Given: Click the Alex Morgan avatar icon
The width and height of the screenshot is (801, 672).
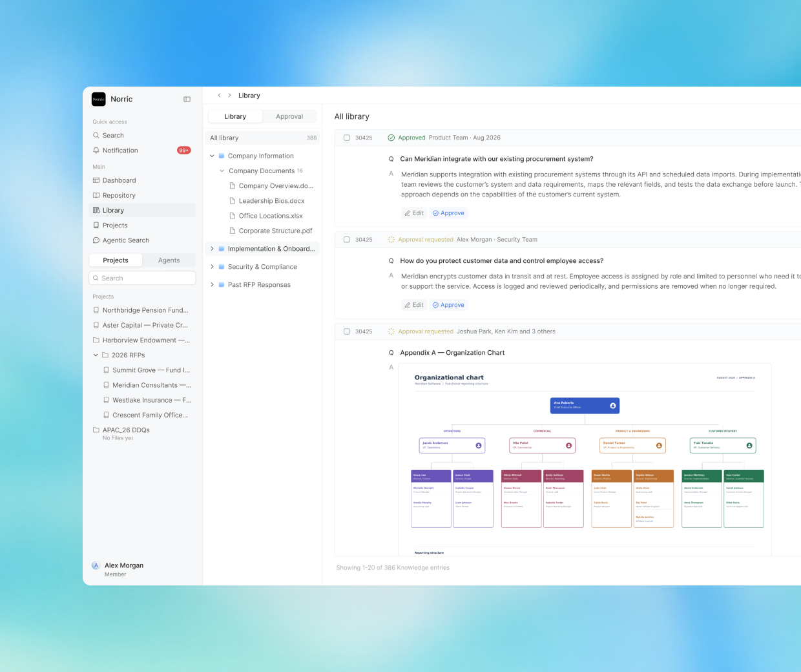Looking at the screenshot, I should 96,565.
